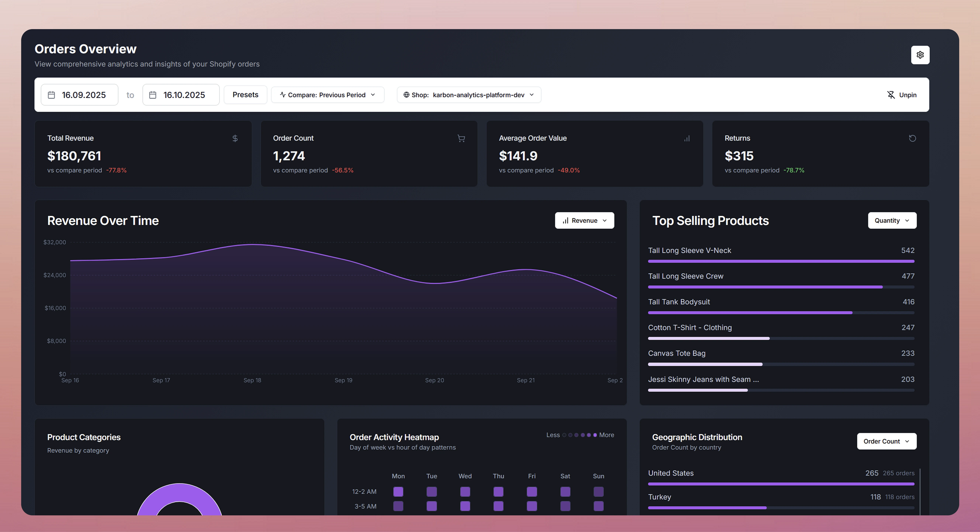Expand the Revenue metric dropdown
Screen dimensions: 980x532
point(584,221)
